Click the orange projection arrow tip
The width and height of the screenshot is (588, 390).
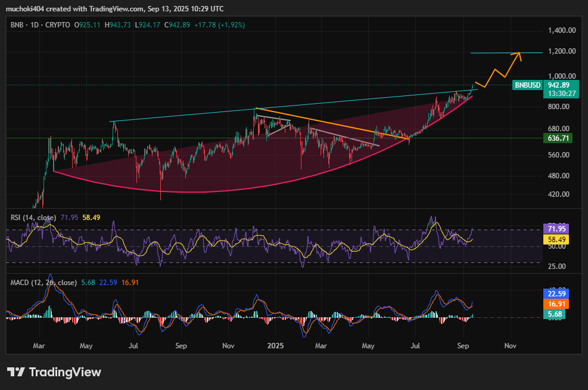519,54
